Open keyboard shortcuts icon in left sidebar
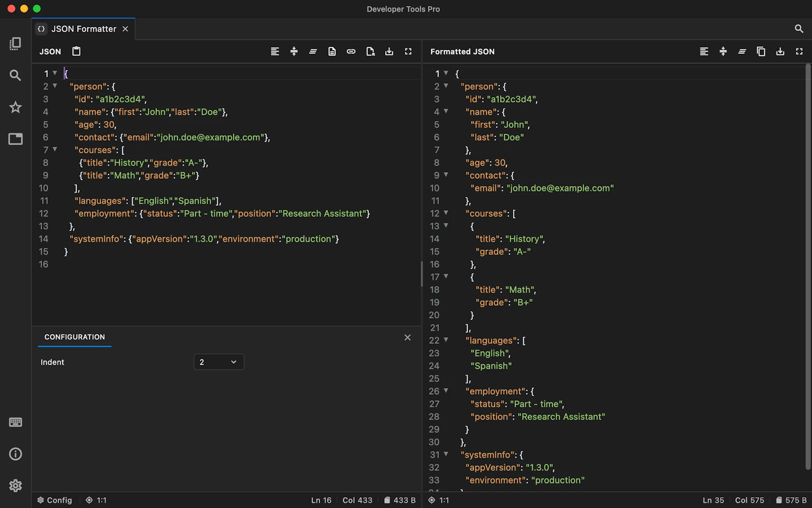Screen dimensions: 812x508 (x=15, y=422)
